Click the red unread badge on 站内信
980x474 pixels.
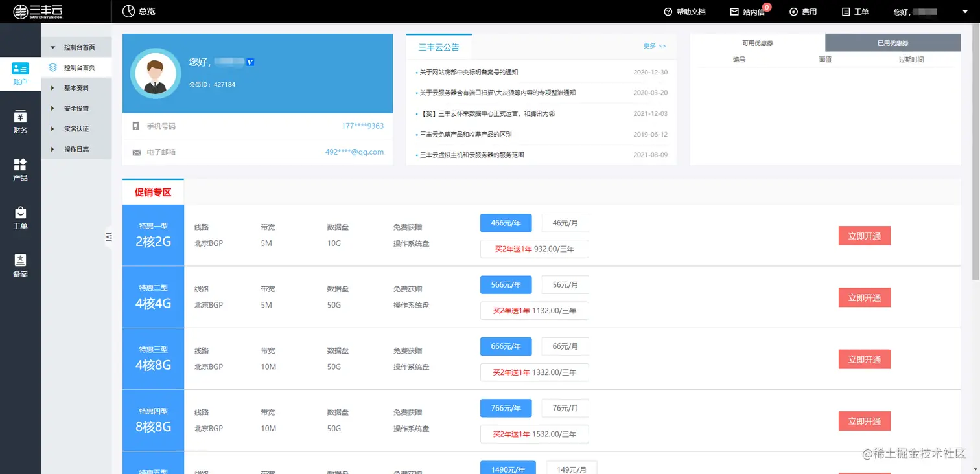click(x=767, y=7)
